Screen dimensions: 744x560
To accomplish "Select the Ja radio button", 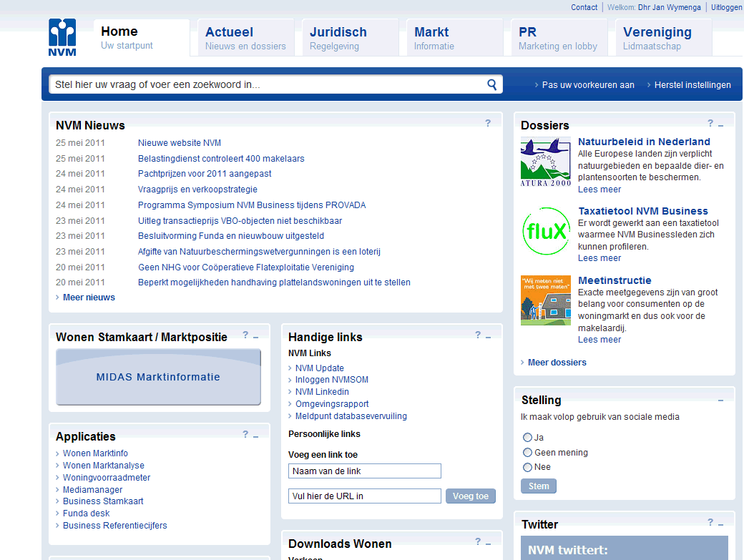I will tap(527, 437).
